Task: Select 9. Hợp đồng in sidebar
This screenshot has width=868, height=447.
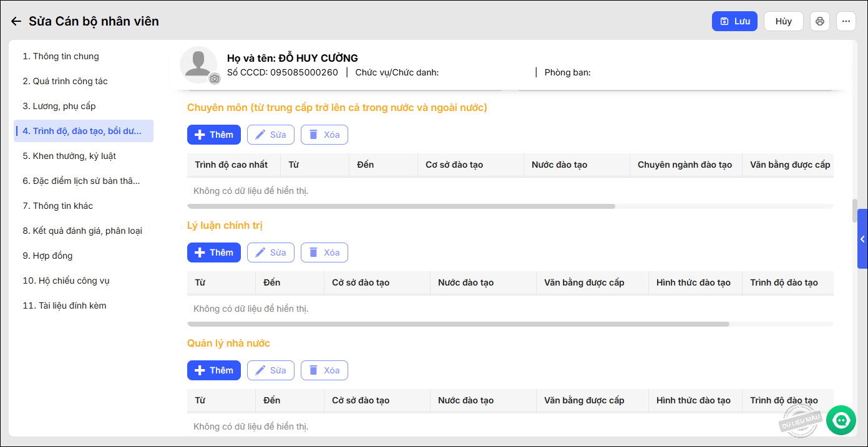Action: point(48,256)
